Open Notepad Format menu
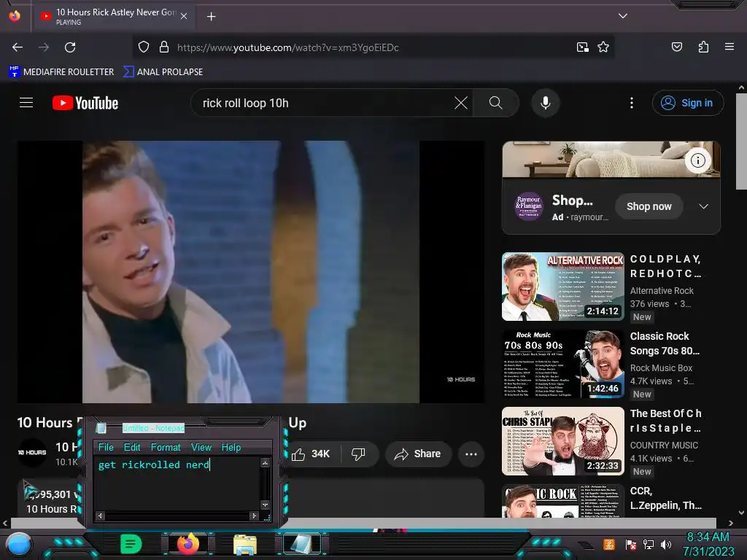This screenshot has width=747, height=560. [166, 447]
